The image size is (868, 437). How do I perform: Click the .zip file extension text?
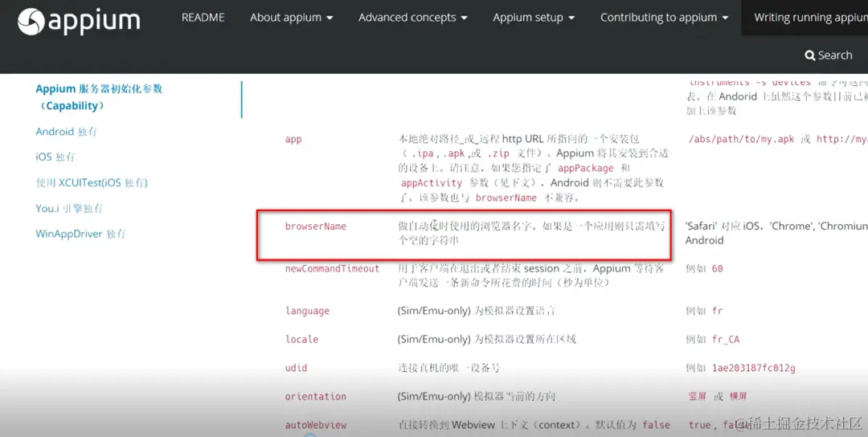coord(497,153)
